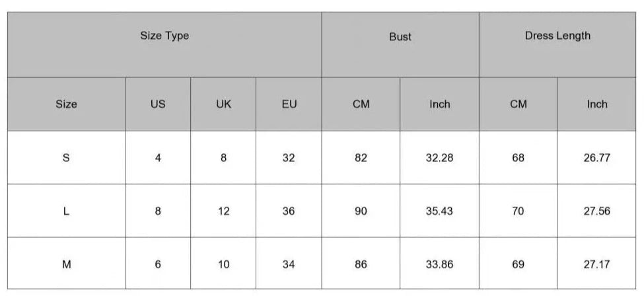Click the Inch header under Dress Length
This screenshot has width=644, height=298.
pyautogui.click(x=596, y=104)
